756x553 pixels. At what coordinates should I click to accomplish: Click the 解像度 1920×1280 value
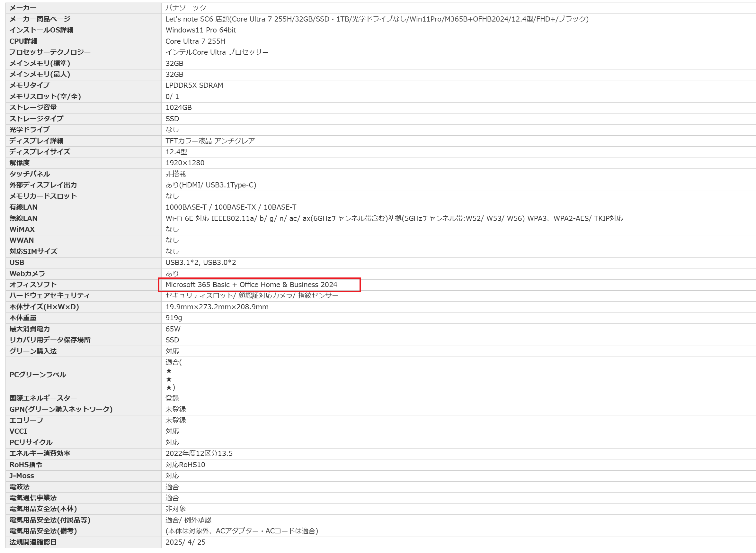(185, 163)
